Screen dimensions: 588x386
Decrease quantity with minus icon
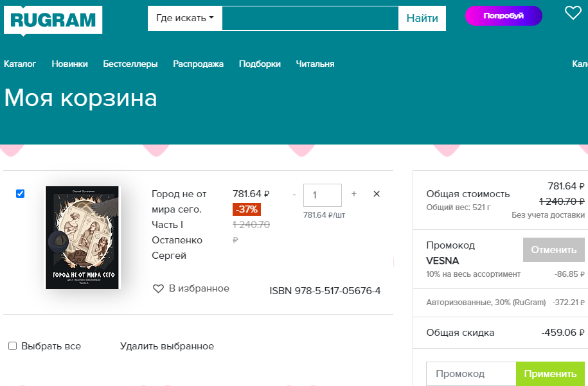[294, 195]
